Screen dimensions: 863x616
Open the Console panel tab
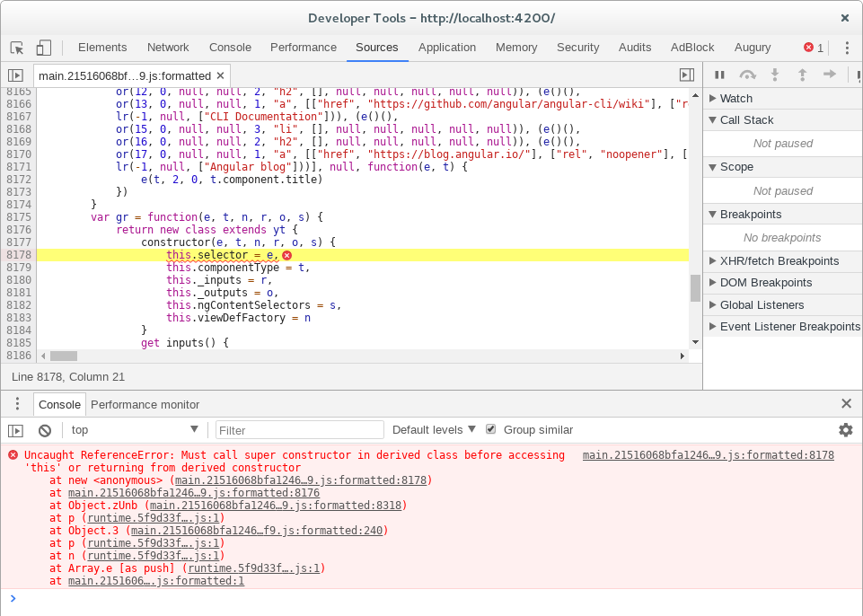pyautogui.click(x=230, y=48)
